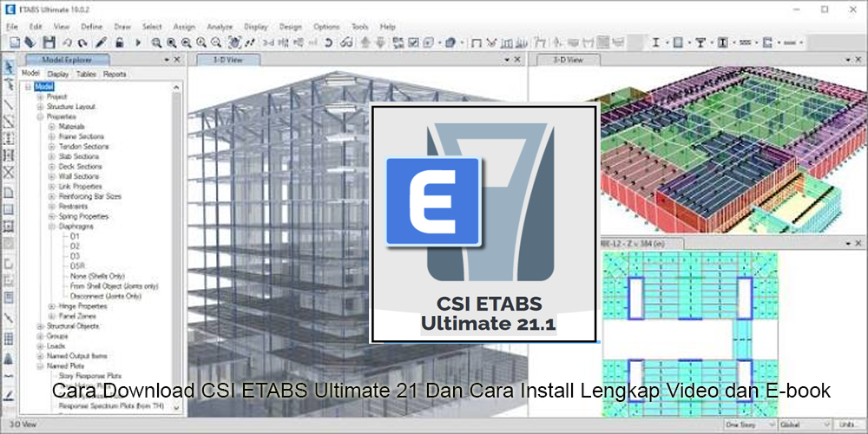Toggle the model lock padlock icon
Screen dimensions: 868x434
tap(119, 43)
